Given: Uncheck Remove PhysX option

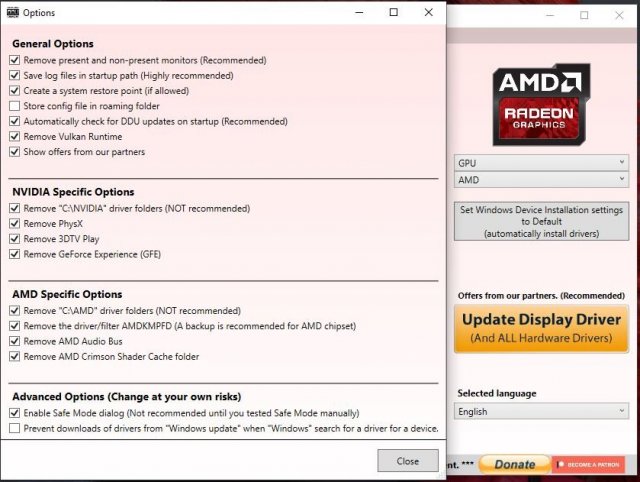Looking at the screenshot, I should (14, 224).
